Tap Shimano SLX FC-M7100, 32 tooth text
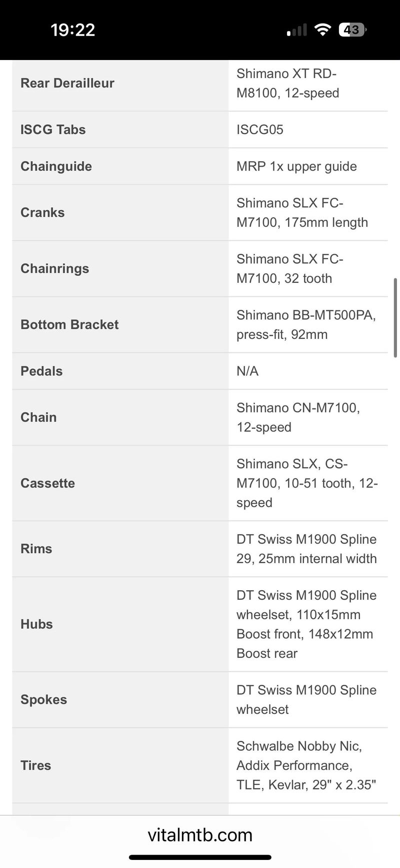400x868 pixels. pos(290,269)
